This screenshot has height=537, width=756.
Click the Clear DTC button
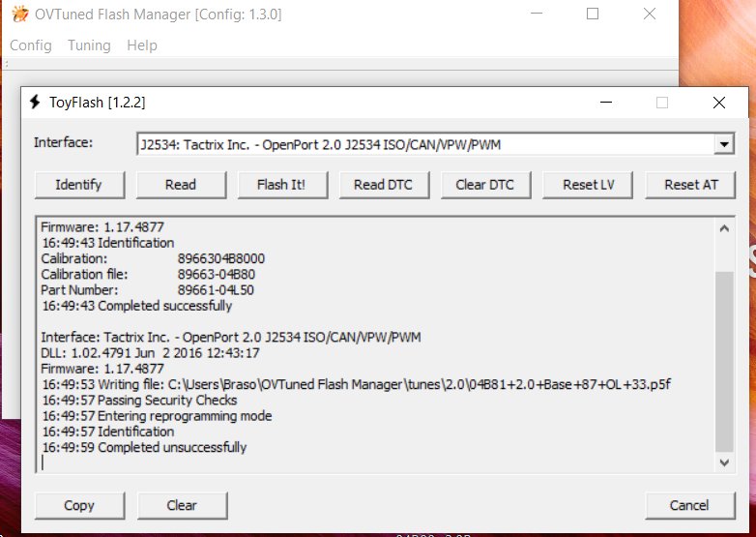point(485,185)
